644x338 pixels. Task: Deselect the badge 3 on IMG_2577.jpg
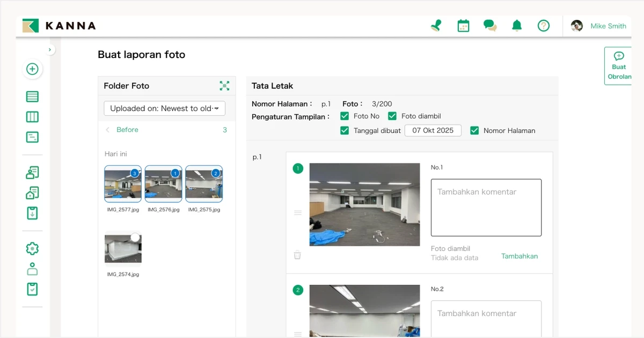pyautogui.click(x=135, y=173)
